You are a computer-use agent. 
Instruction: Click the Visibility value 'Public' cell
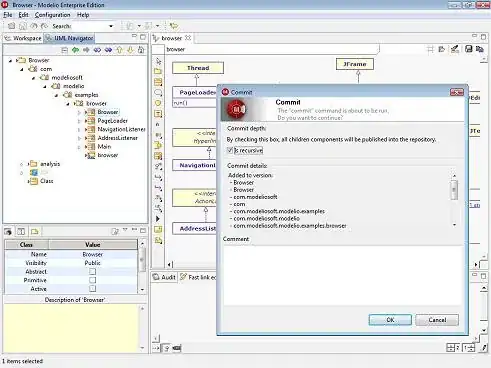pos(93,263)
